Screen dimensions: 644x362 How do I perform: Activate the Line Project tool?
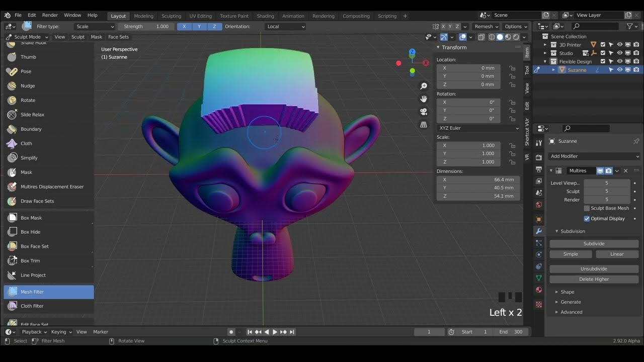pyautogui.click(x=49, y=275)
